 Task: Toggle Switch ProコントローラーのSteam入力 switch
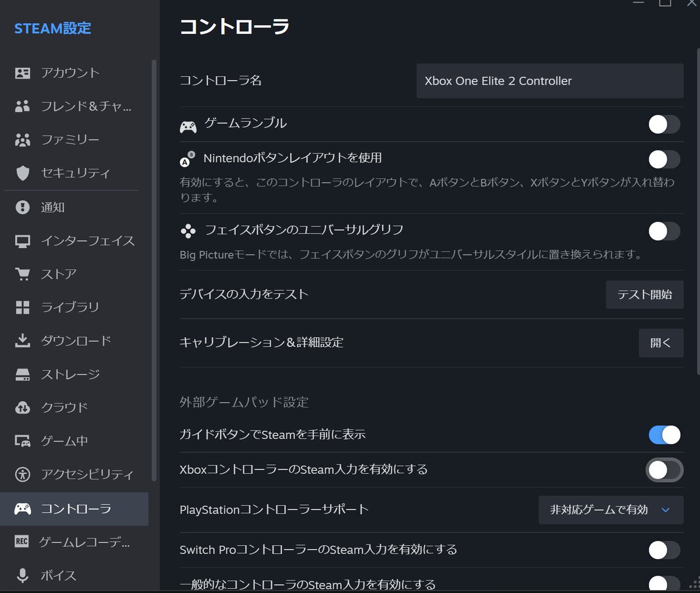tap(664, 550)
